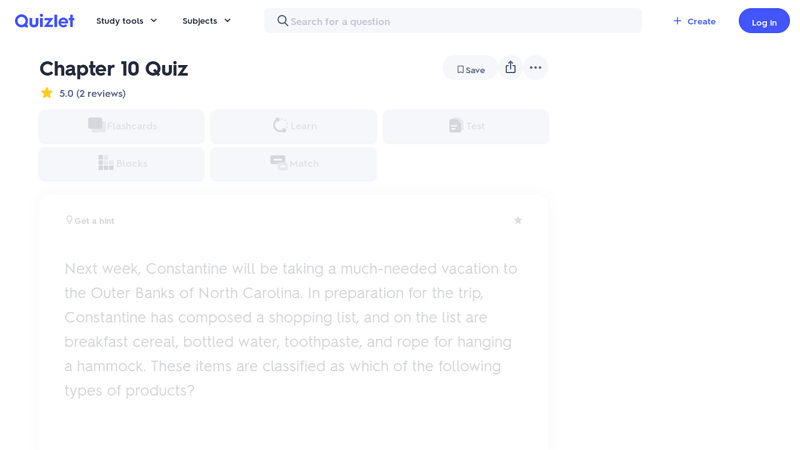The height and width of the screenshot is (450, 800).
Task: Save this study set with bookmark
Action: pyautogui.click(x=470, y=69)
